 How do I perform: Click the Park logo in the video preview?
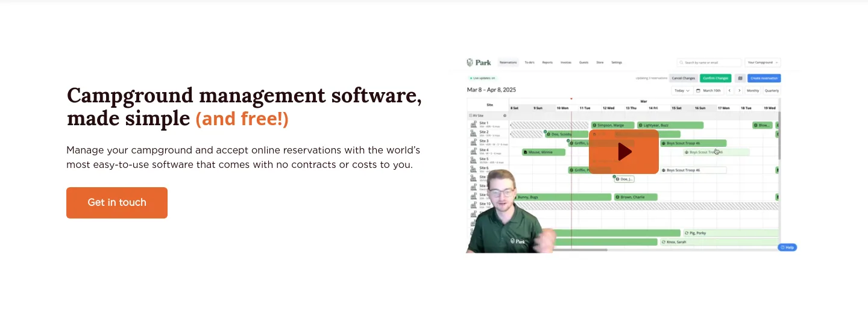coord(479,63)
